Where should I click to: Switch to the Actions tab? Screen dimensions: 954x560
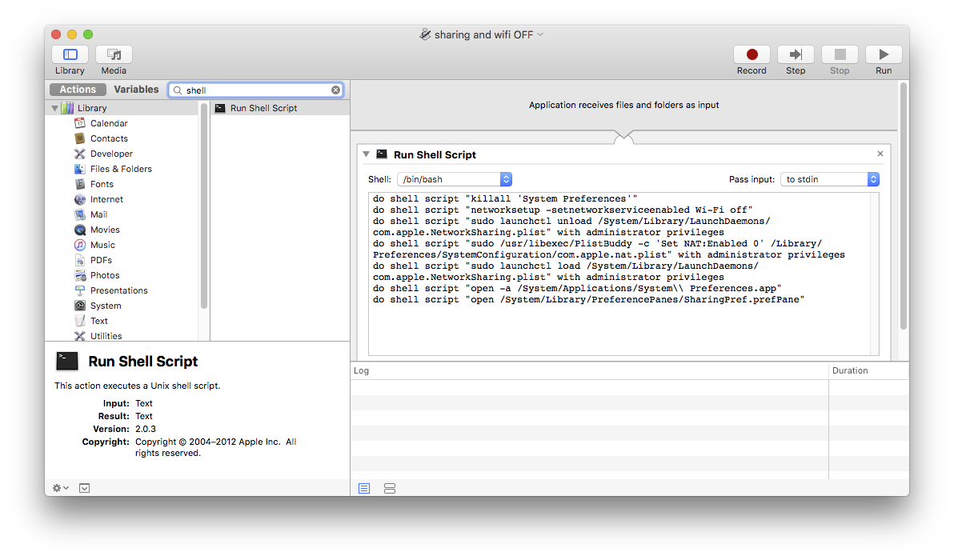click(78, 90)
